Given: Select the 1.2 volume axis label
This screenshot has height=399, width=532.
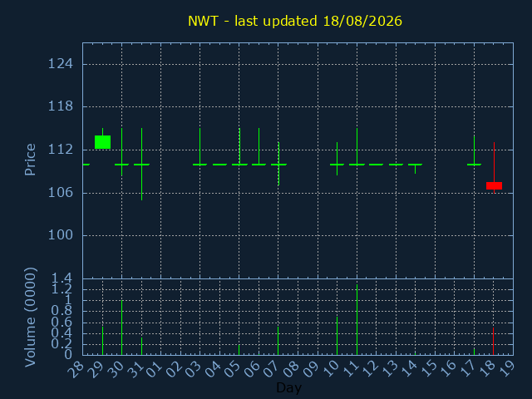Looking at the screenshot, I should 62,289.
